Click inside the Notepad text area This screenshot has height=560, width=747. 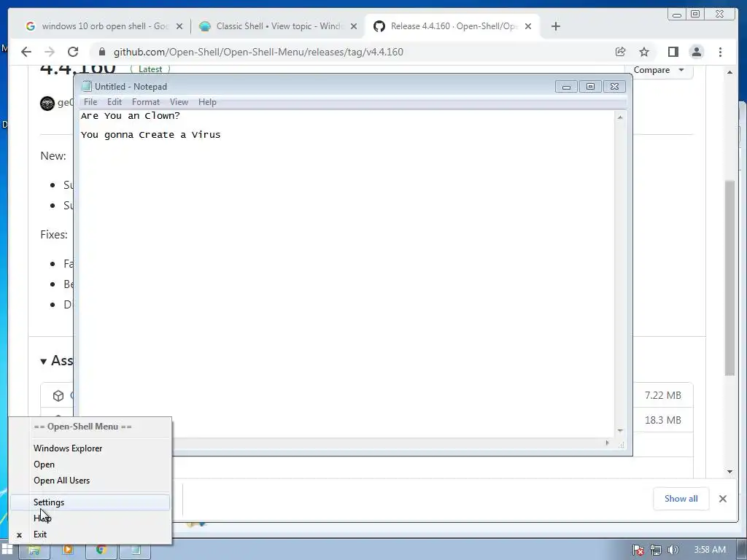pos(347,274)
